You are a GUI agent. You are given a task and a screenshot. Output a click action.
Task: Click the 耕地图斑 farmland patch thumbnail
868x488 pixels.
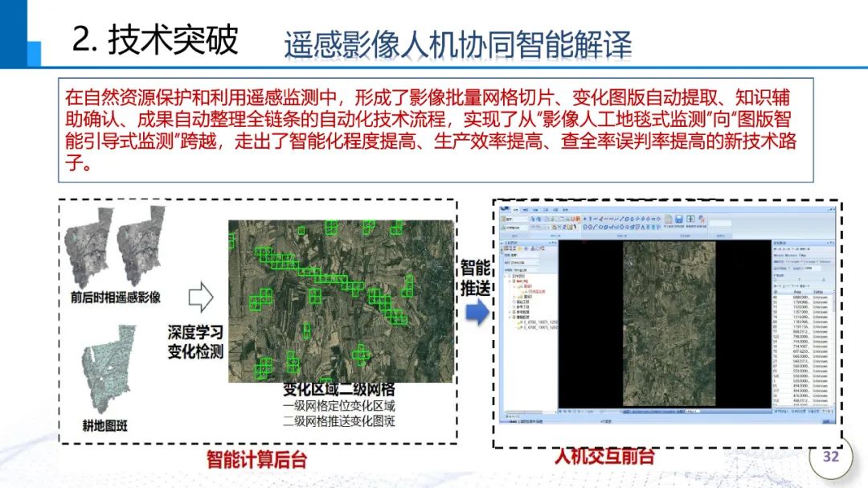click(108, 368)
